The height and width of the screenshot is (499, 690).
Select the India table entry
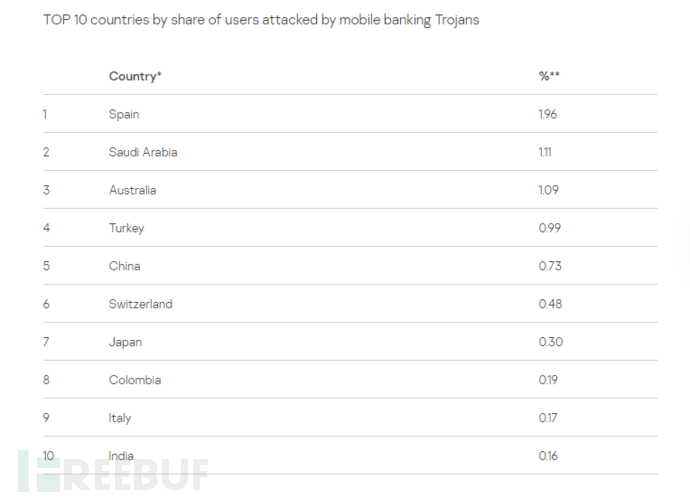(x=121, y=456)
